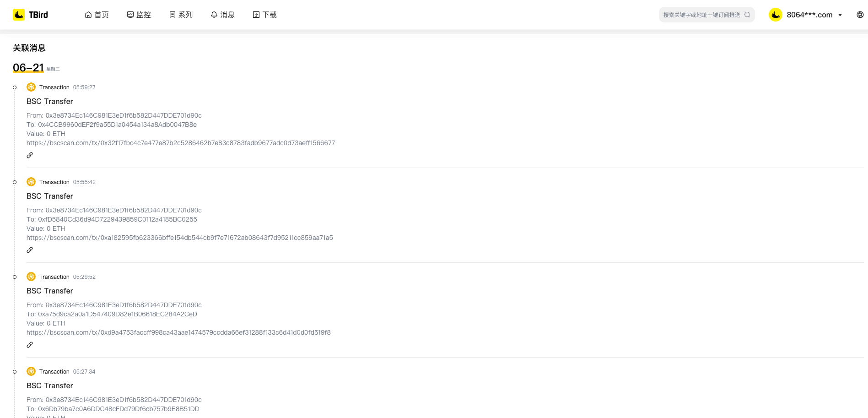This screenshot has width=868, height=418.
Task: Click the 06-21 date heading
Action: 28,68
